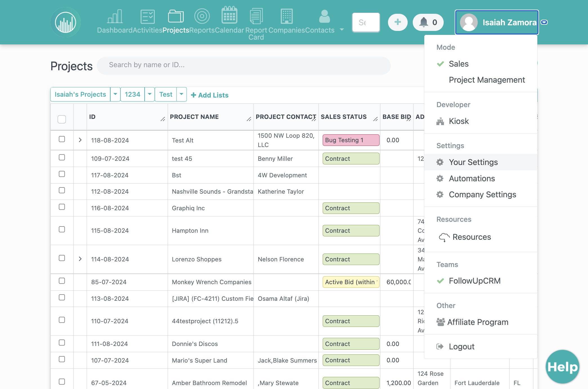This screenshot has height=389, width=588.
Task: Click the Active Bid status badge
Action: coord(351,282)
